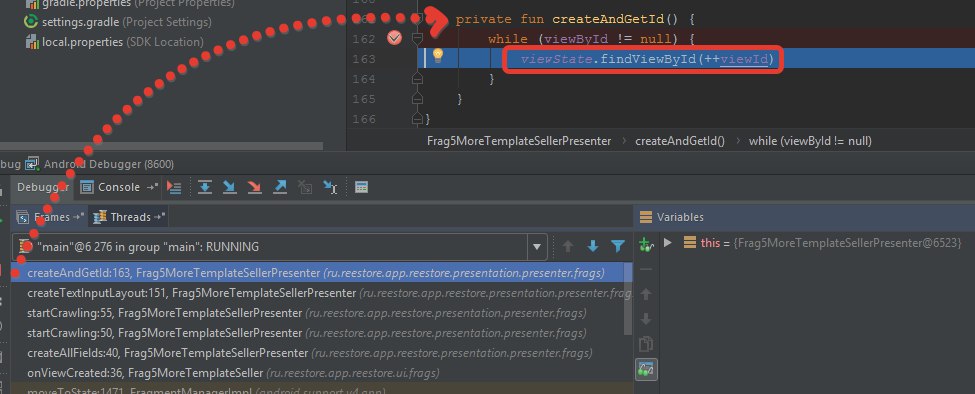Click the frames filter funnel icon
The image size is (975, 394).
[617, 247]
